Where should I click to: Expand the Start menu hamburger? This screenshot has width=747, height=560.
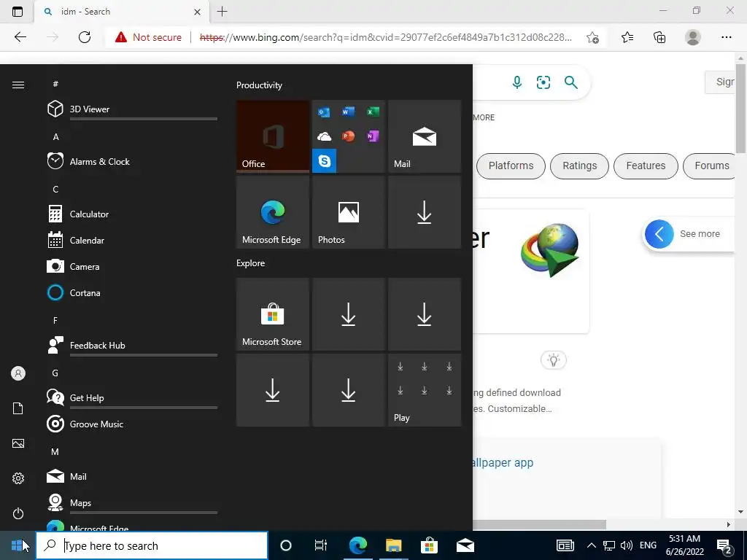point(18,85)
